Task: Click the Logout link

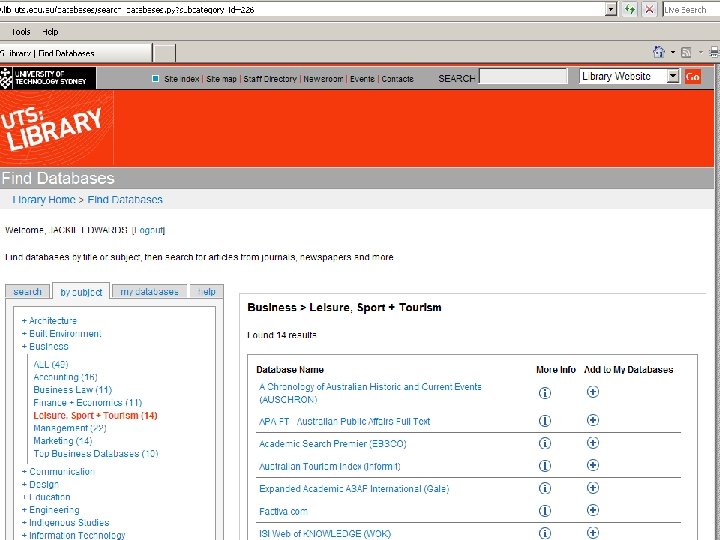Action: tap(148, 230)
